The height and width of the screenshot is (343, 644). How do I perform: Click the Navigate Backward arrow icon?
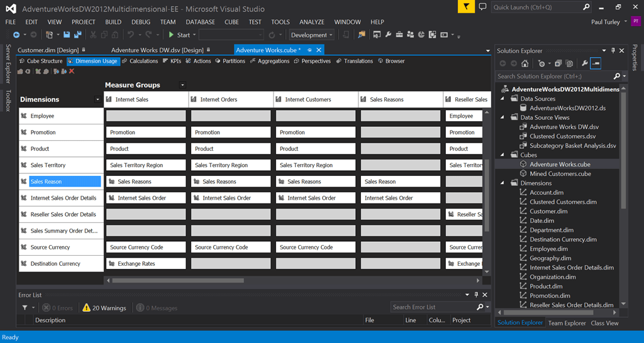16,35
